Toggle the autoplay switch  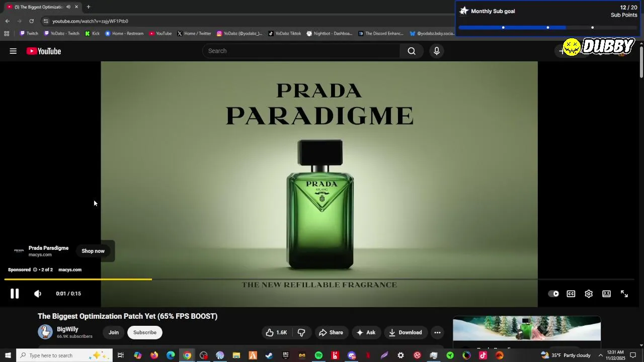[553, 294]
